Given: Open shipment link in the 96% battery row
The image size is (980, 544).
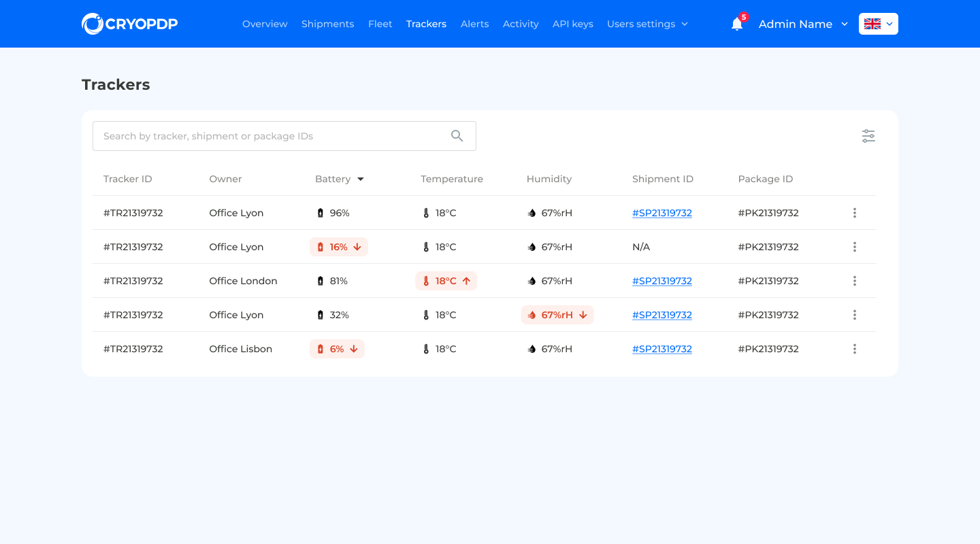Looking at the screenshot, I should click(662, 213).
